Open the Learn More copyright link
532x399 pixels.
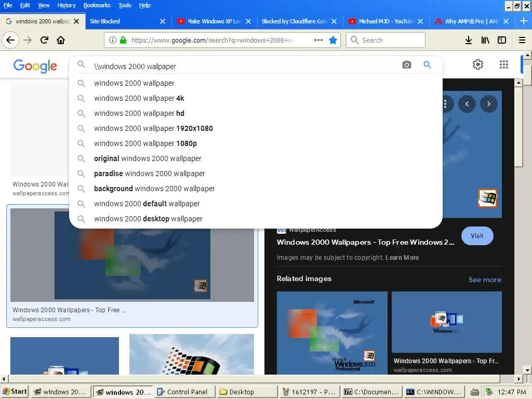coord(402,258)
